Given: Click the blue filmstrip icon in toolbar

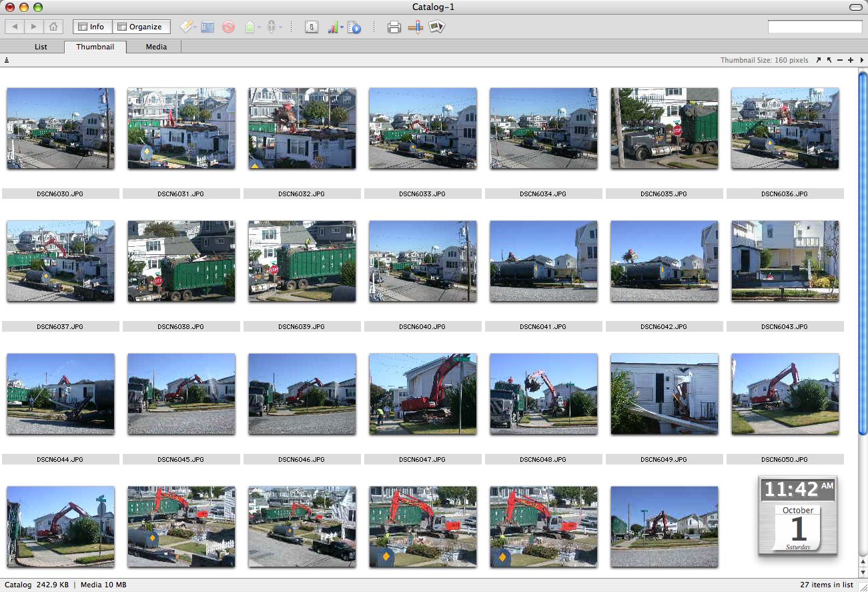Looking at the screenshot, I should pos(207,27).
